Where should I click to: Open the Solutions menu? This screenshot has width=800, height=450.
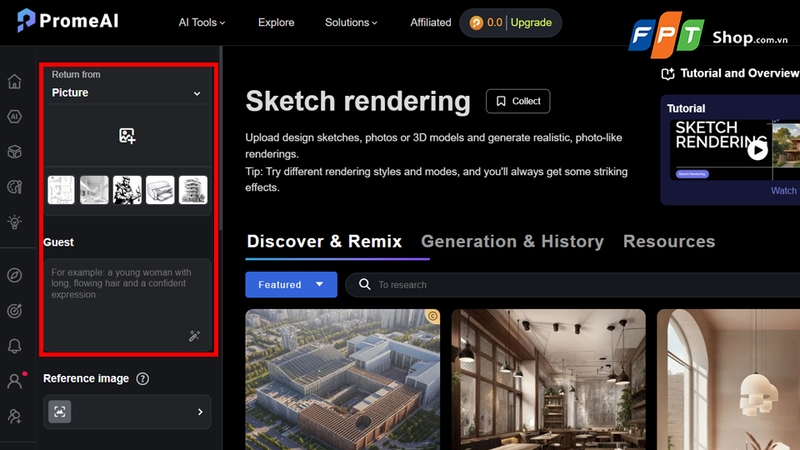click(x=351, y=22)
